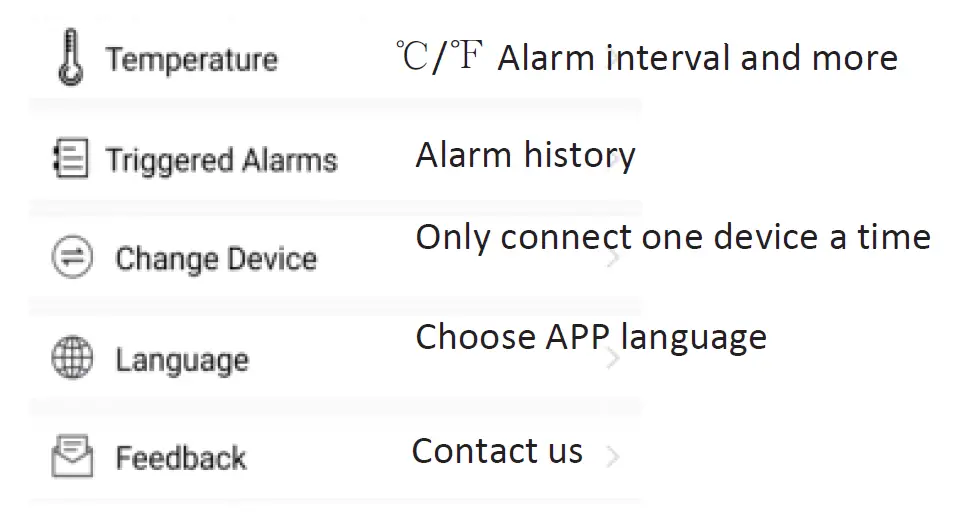The height and width of the screenshot is (526, 959).
Task: Click the swap arrows Change Device icon
Action: (x=71, y=258)
